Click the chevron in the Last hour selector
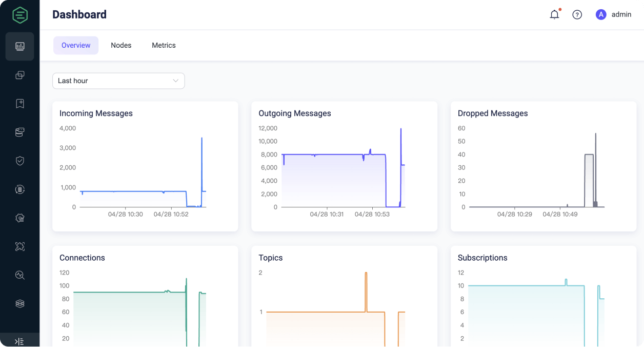The width and height of the screenshot is (644, 347). pos(176,81)
